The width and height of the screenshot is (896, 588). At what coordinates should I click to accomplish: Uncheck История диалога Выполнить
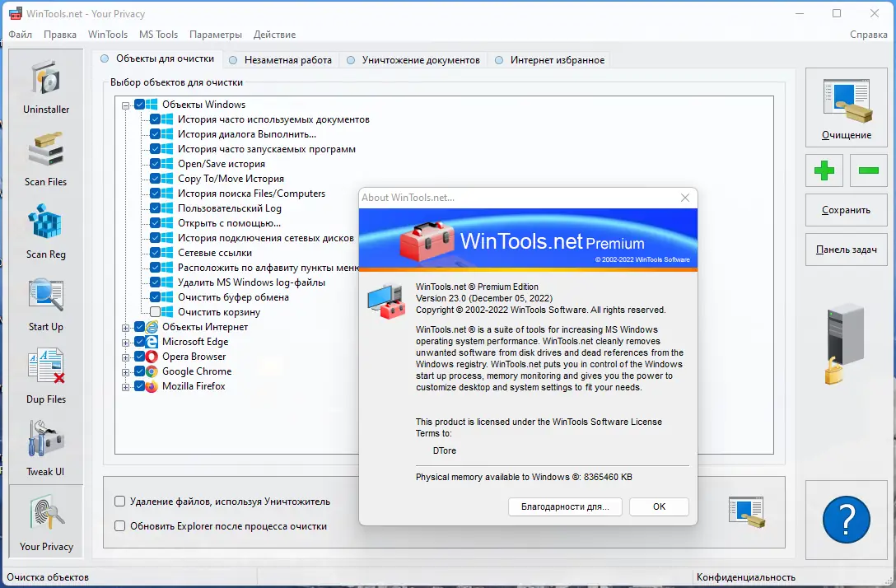click(156, 133)
